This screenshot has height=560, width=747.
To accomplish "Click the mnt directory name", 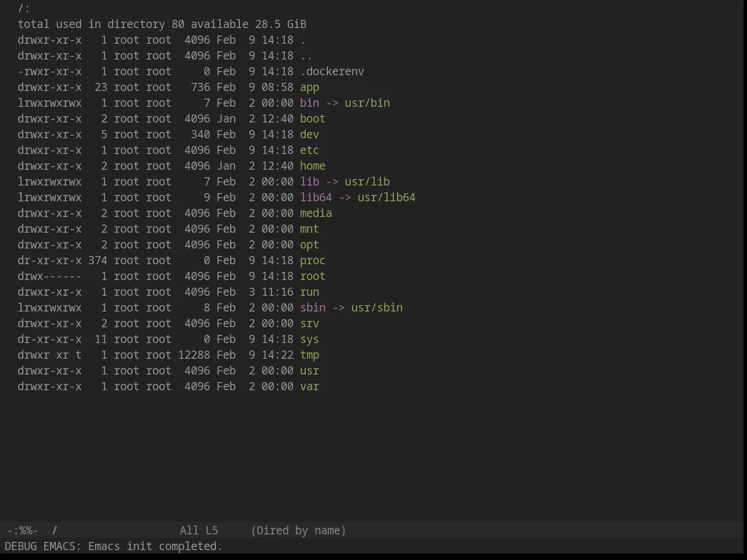I will pos(309,229).
